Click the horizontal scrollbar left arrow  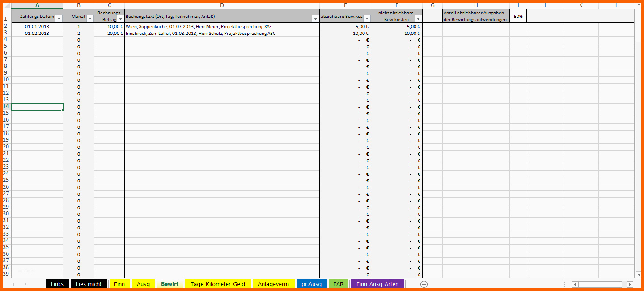[x=575, y=284]
